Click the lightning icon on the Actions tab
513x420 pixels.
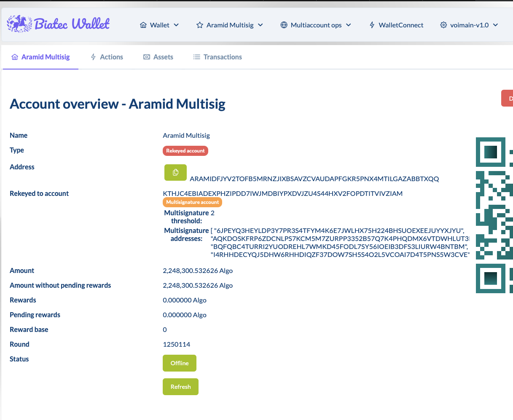point(93,56)
